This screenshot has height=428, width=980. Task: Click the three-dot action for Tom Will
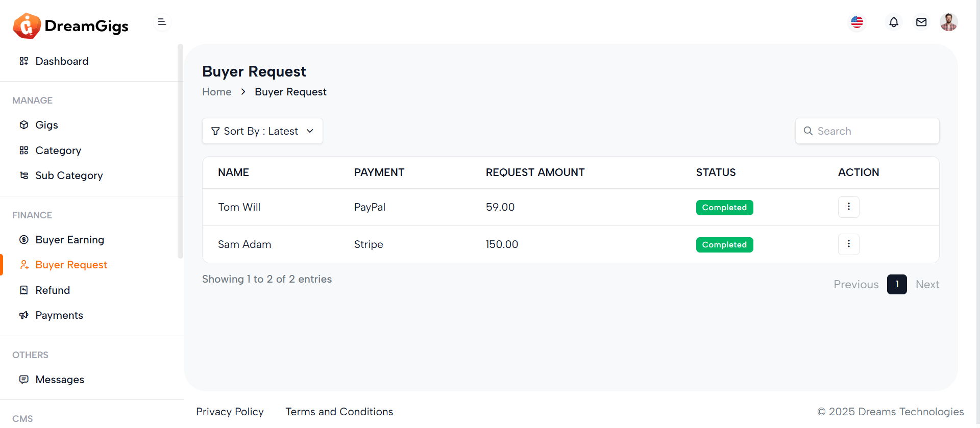tap(848, 207)
